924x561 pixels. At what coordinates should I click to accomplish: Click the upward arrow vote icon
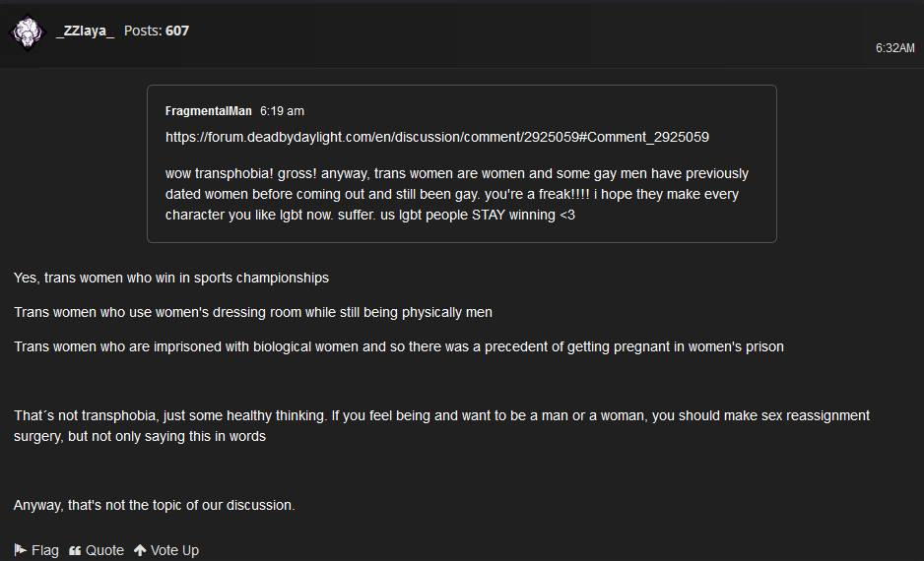point(140,550)
